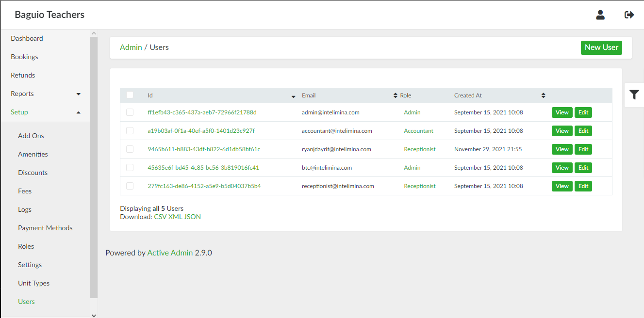The image size is (644, 318).
Task: Go to Bookings in sidebar
Action: tap(24, 57)
